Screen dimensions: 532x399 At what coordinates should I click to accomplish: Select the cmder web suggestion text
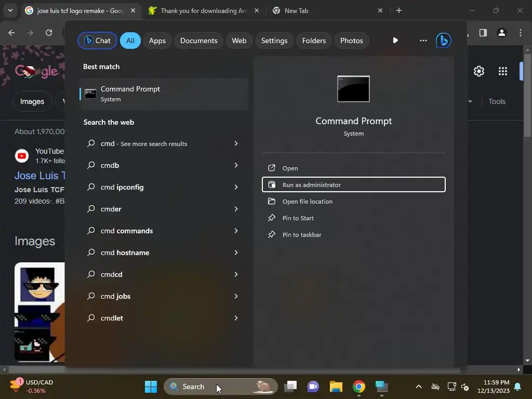point(111,209)
